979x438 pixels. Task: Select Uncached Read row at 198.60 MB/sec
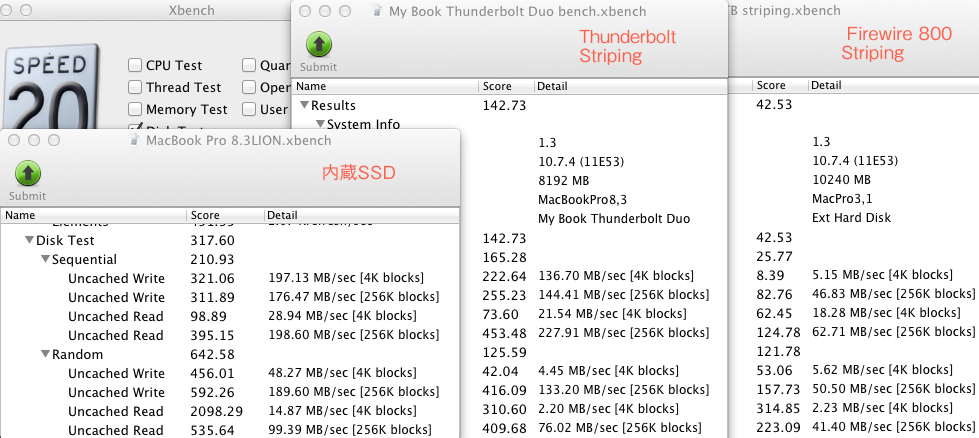[x=230, y=335]
